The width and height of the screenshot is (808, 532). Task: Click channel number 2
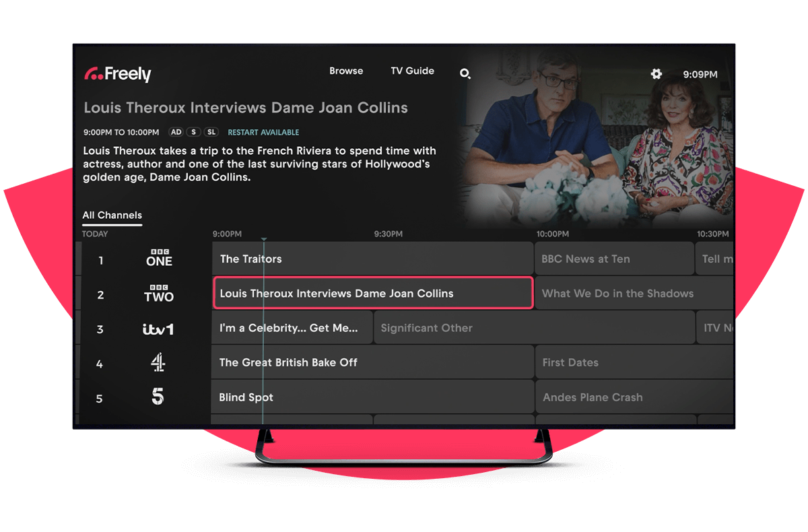100,295
